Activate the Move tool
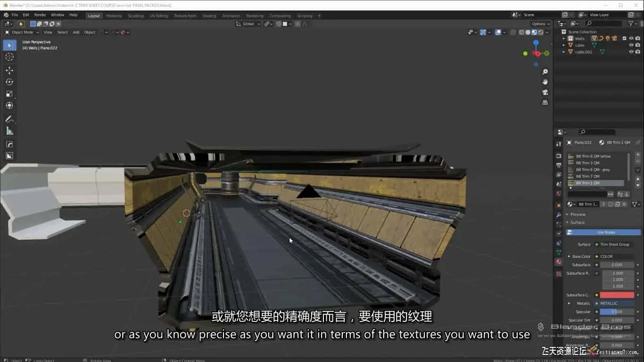 pos(9,70)
